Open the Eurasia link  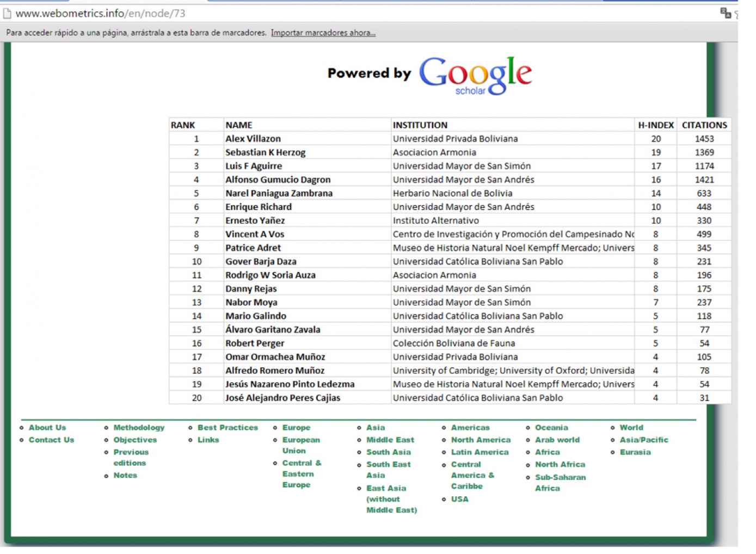(x=635, y=452)
